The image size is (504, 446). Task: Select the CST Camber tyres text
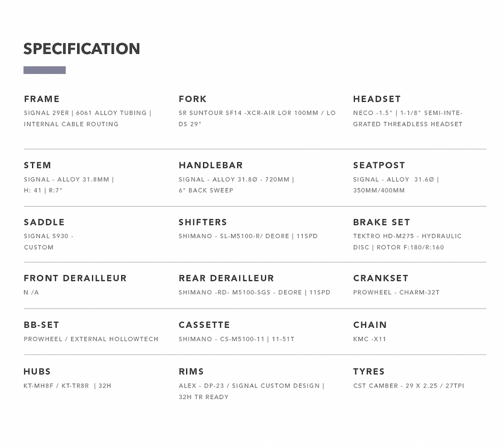click(x=408, y=386)
